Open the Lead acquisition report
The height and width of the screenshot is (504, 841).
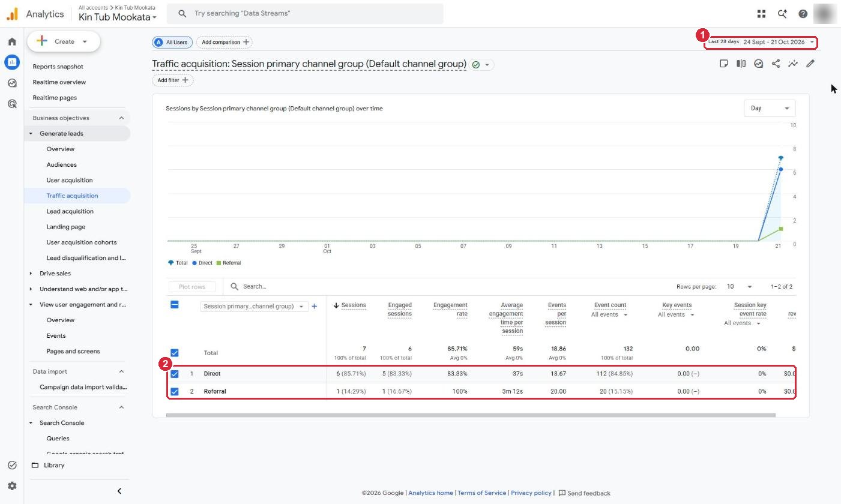pos(70,211)
